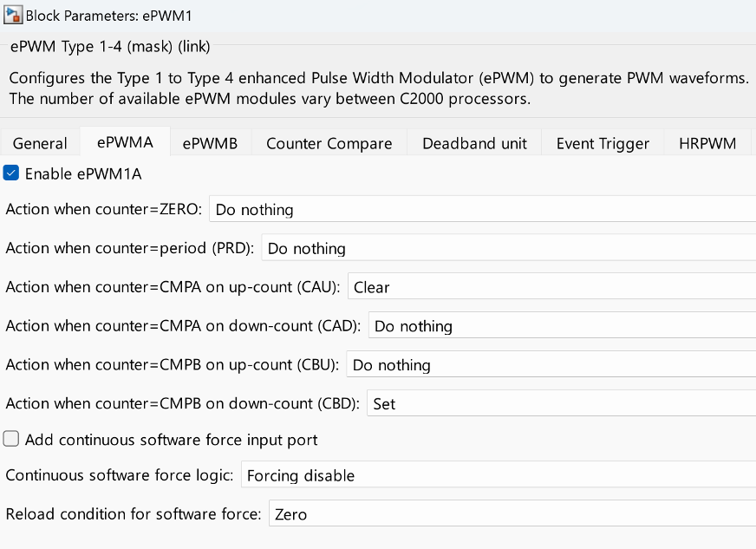756x549 pixels.
Task: Click the ePWM Type 1-4 mask link text
Action: 109,47
